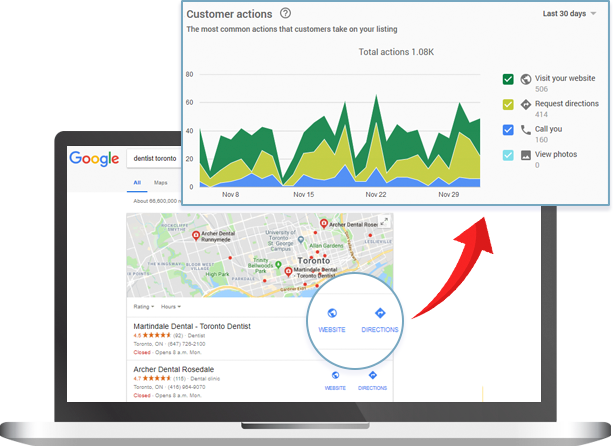
Task: Click the globe icon beside Visit your website
Action: point(526,78)
